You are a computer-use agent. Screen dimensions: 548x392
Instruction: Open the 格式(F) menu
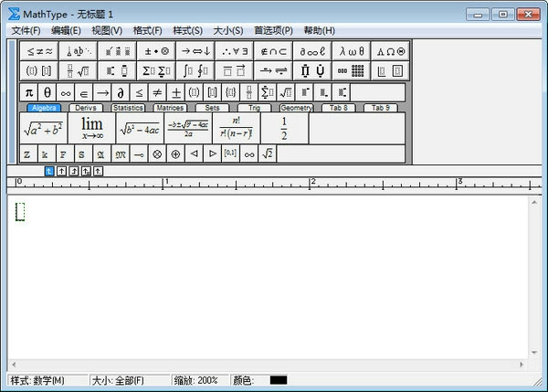click(x=147, y=30)
